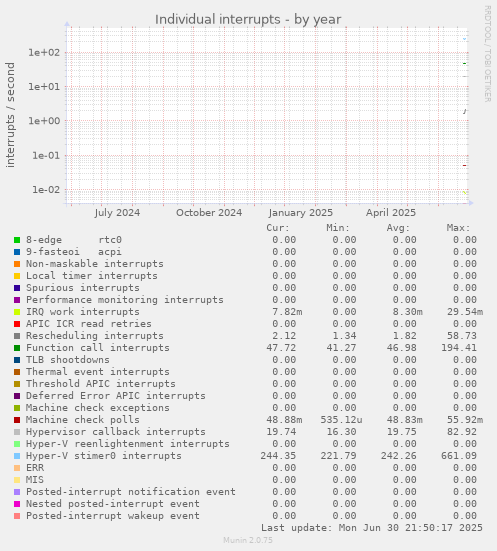Click the gray Rescheduling interrupts swatch
Viewport: 497px width, 551px height.
point(17,336)
